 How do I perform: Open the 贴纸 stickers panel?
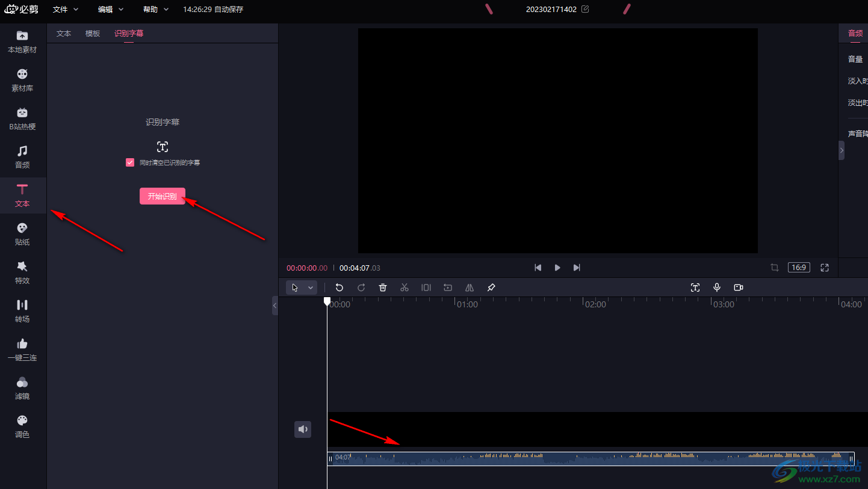(x=22, y=234)
